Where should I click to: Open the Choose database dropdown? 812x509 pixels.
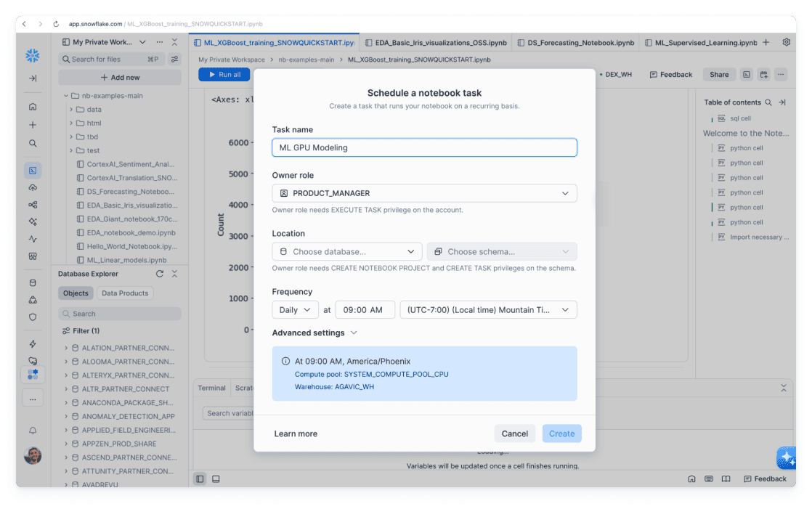347,251
